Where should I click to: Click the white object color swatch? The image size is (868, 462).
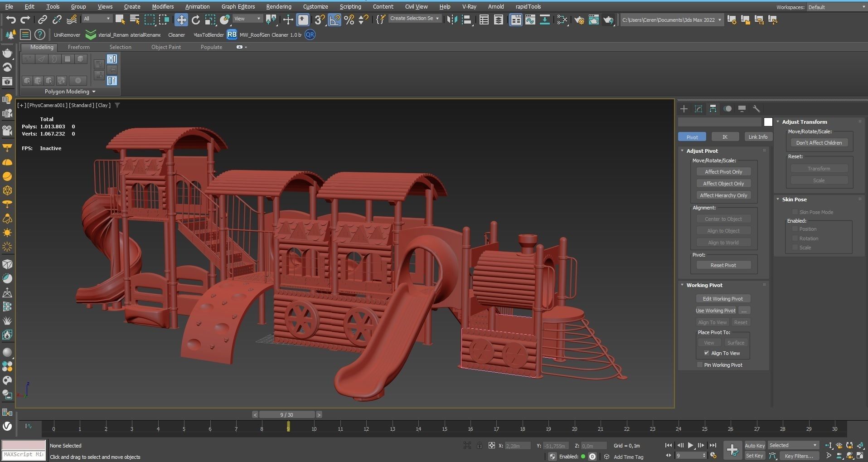coord(768,122)
